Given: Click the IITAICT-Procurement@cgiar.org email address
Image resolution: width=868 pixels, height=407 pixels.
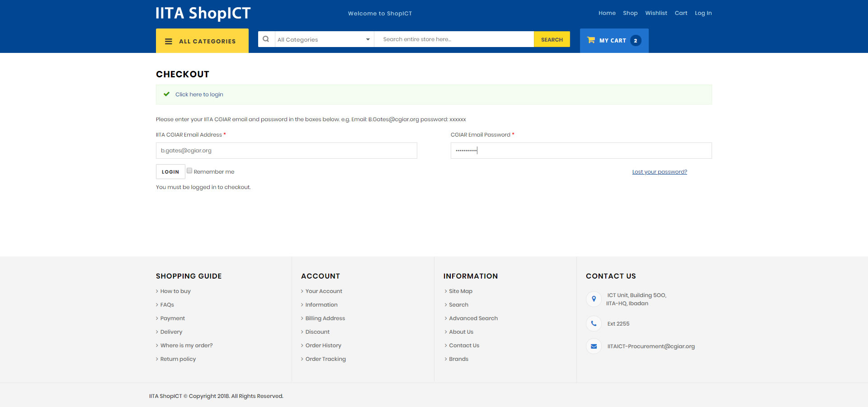Looking at the screenshot, I should coord(651,346).
